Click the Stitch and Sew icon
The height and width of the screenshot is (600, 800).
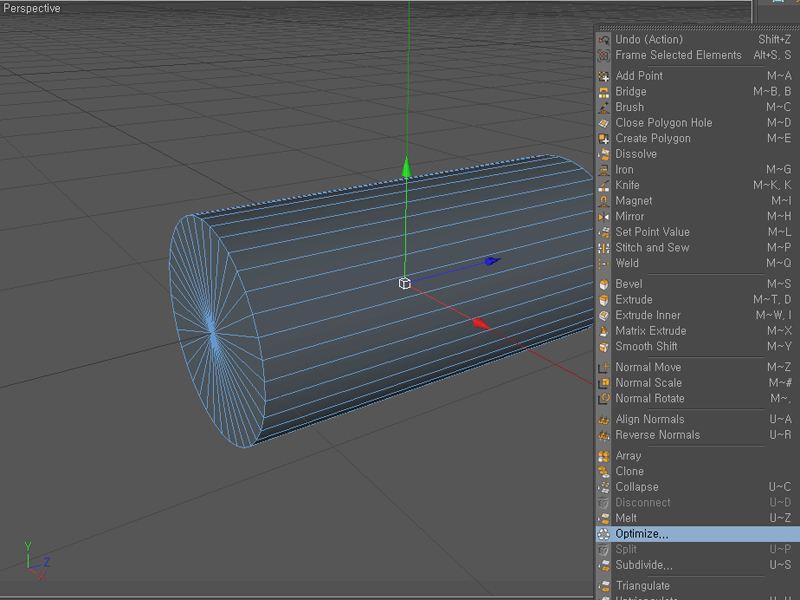click(604, 248)
